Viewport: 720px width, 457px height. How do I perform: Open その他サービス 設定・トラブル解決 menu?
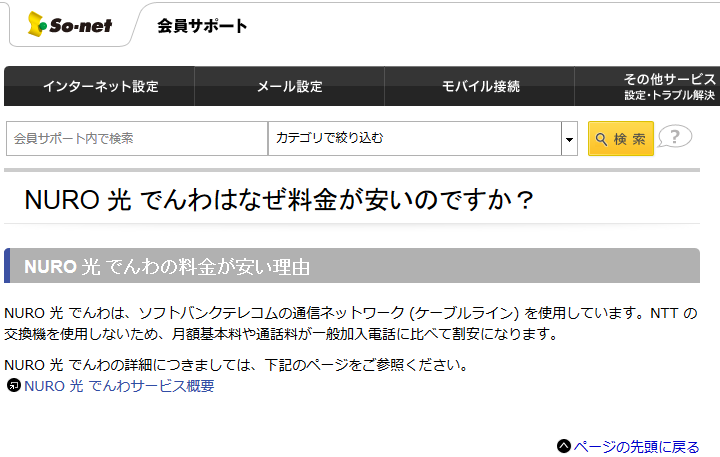pos(668,86)
